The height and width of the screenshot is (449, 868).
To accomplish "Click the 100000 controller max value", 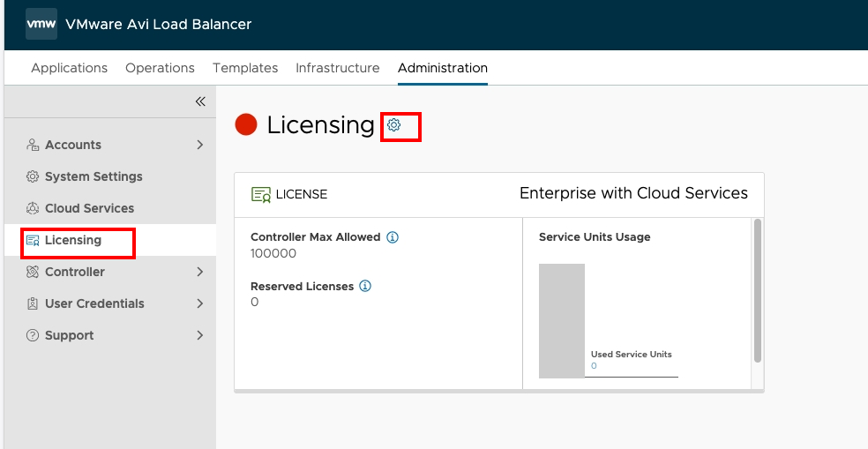I will coord(273,253).
